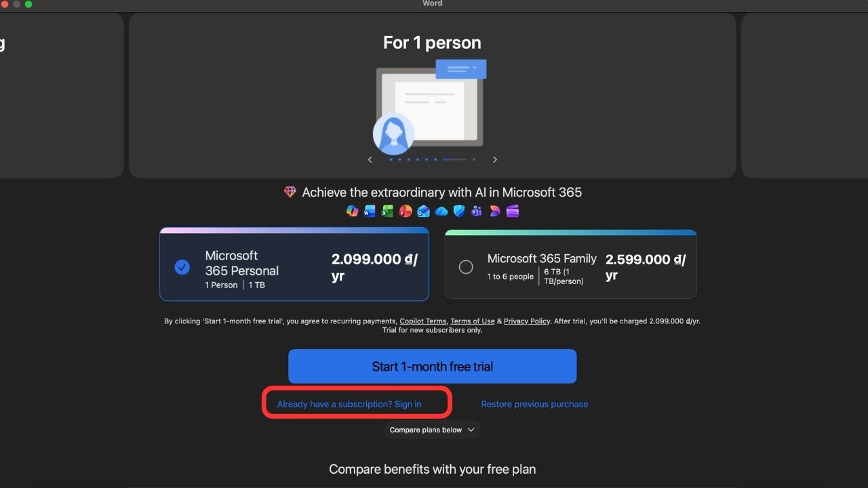The image size is (868, 488).
Task: Click Restore previous purchase link
Action: click(x=534, y=404)
